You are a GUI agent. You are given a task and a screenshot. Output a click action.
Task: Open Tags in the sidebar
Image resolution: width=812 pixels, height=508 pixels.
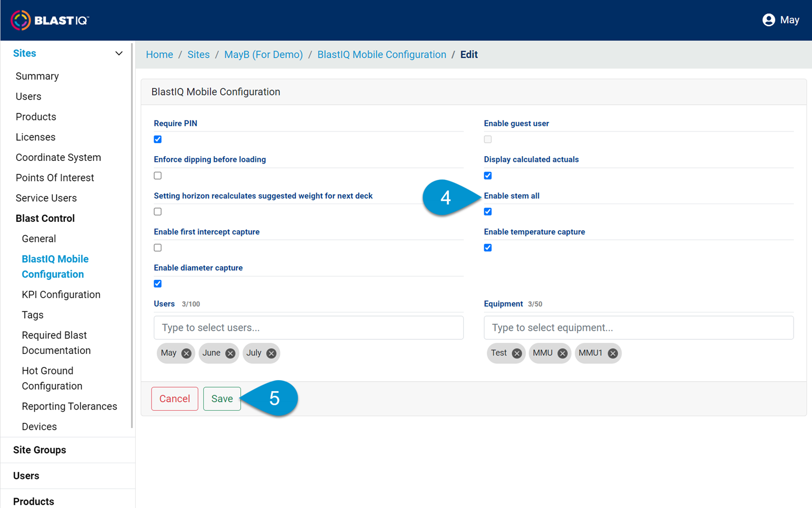[x=33, y=315]
